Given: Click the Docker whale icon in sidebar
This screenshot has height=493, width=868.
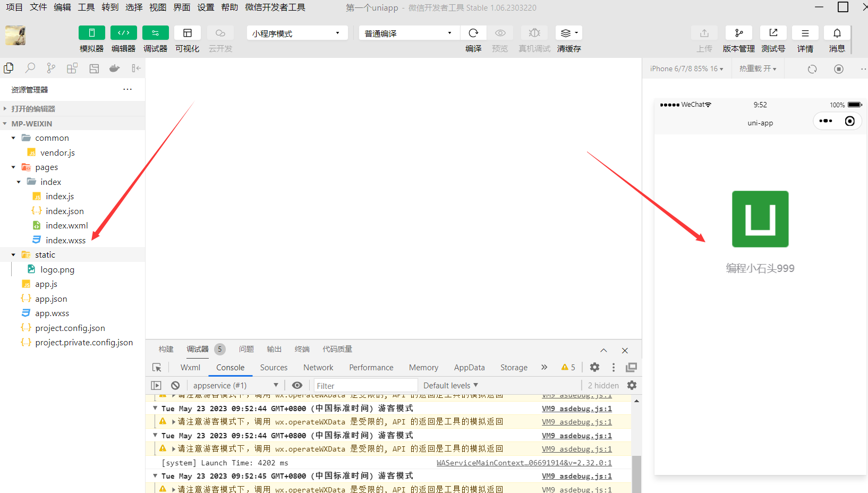Looking at the screenshot, I should tap(115, 68).
